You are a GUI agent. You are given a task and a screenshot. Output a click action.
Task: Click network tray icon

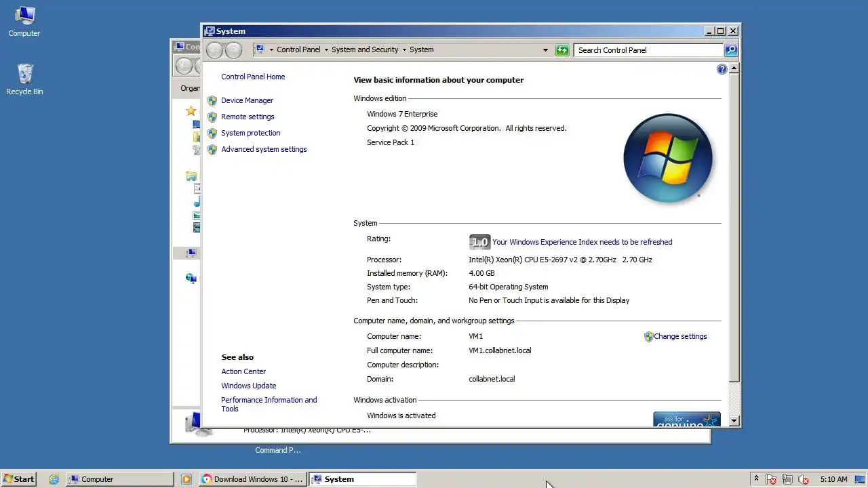coord(787,479)
